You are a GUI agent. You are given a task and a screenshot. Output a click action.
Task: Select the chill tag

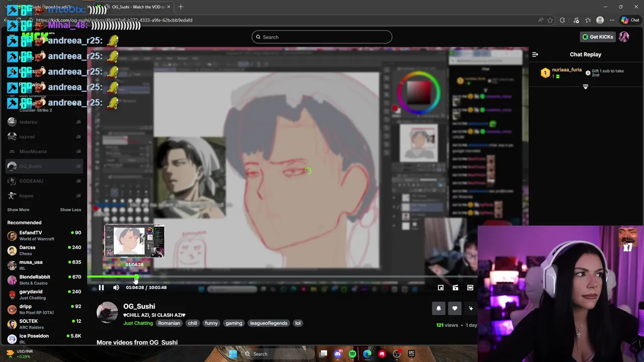(192, 323)
